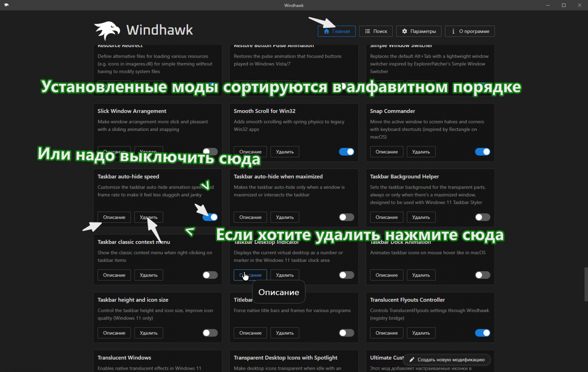
Task: Delete Taskbar auto-hide when maximized mod
Action: click(x=285, y=217)
